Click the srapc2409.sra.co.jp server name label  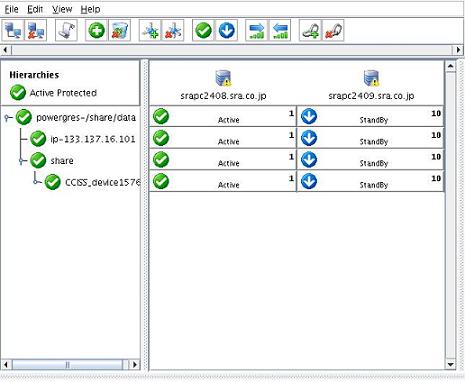pos(371,96)
